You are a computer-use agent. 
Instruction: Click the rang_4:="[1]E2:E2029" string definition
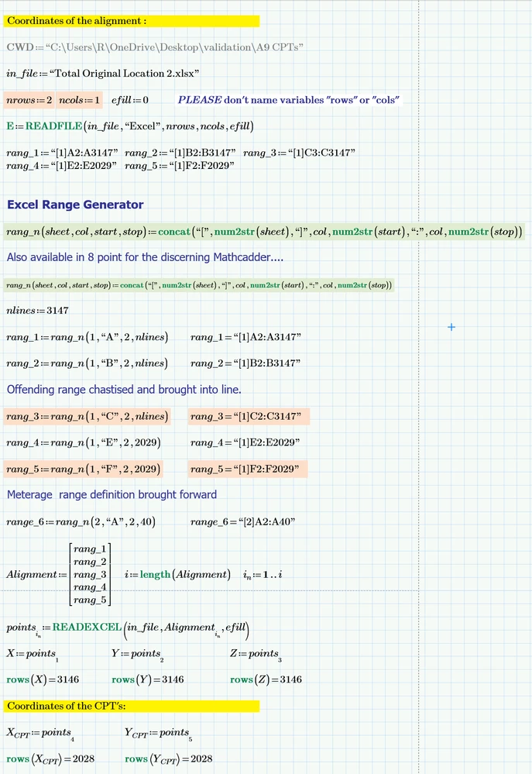pos(61,166)
